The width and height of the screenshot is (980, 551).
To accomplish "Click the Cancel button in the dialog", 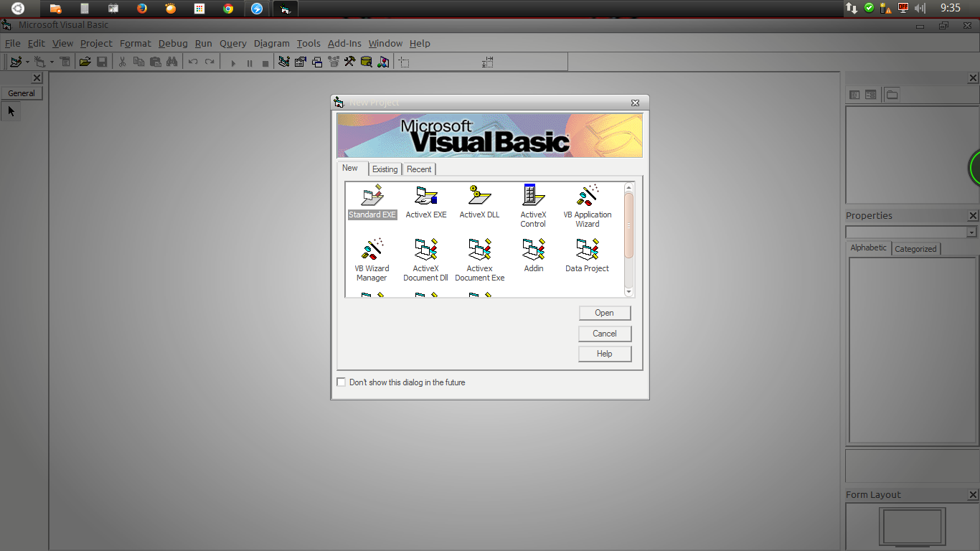I will (605, 334).
